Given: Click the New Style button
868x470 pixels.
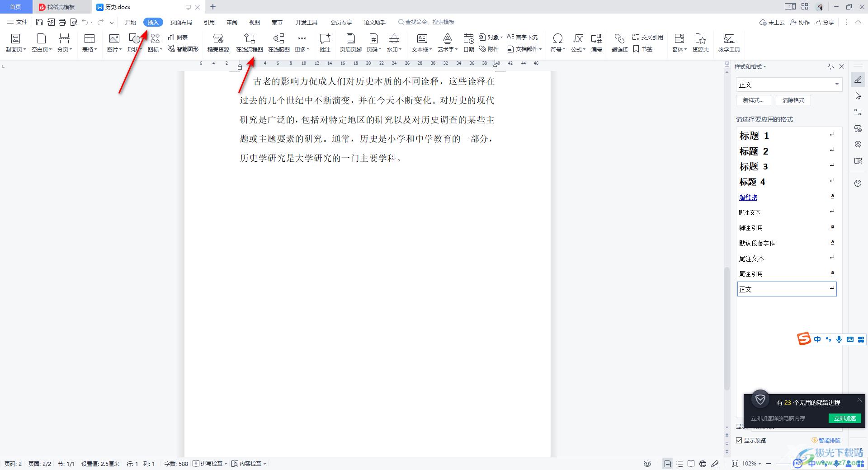Looking at the screenshot, I should point(753,100).
